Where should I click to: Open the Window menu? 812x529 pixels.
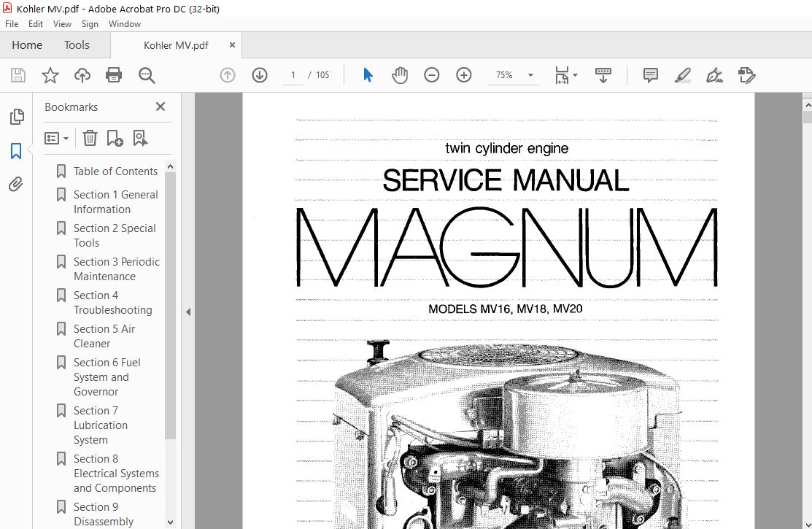[125, 24]
